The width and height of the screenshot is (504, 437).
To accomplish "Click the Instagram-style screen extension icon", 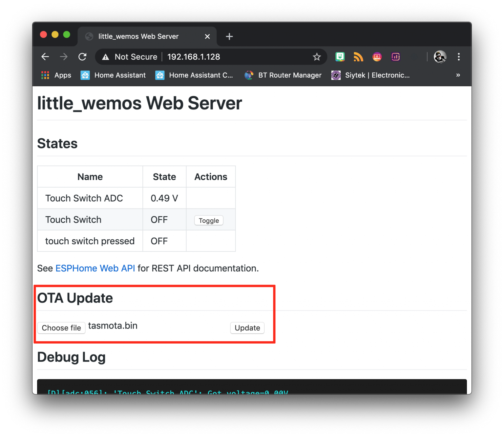I will click(377, 57).
